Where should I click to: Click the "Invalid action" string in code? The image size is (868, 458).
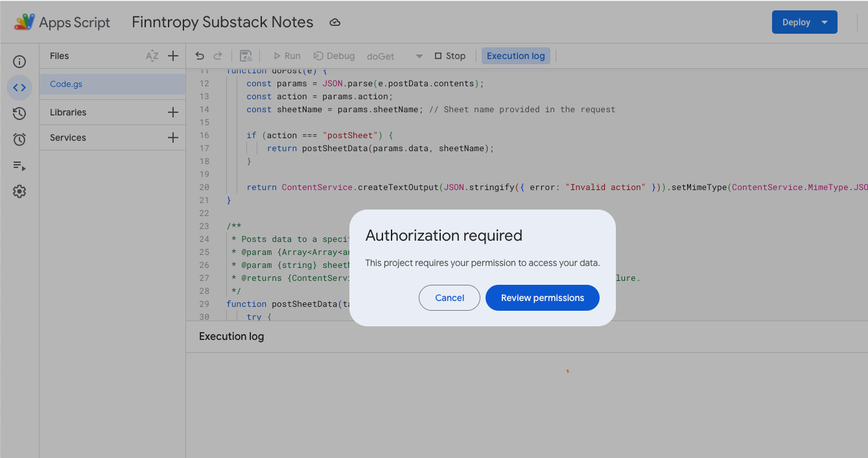click(605, 187)
